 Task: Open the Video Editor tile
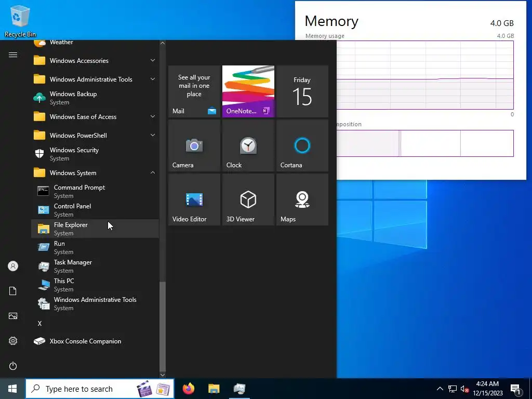point(194,199)
